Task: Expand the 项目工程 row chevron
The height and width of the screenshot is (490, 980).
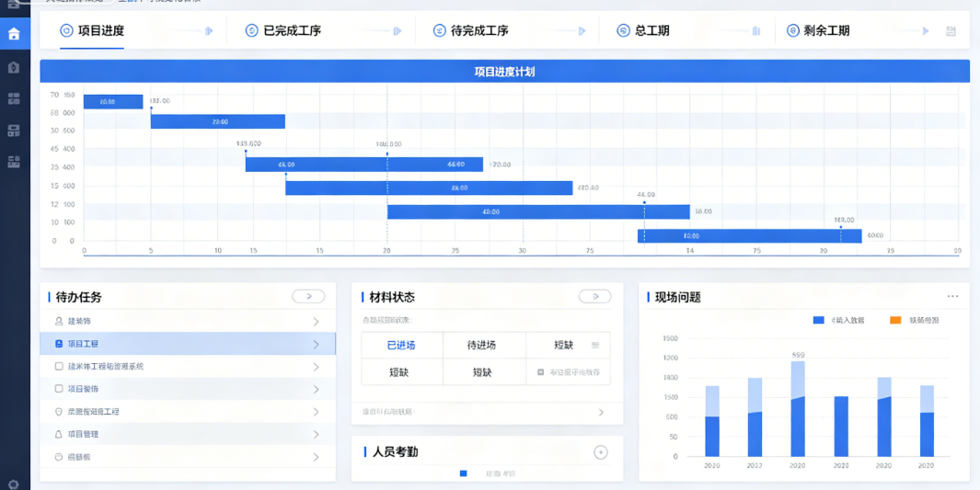Action: point(317,345)
